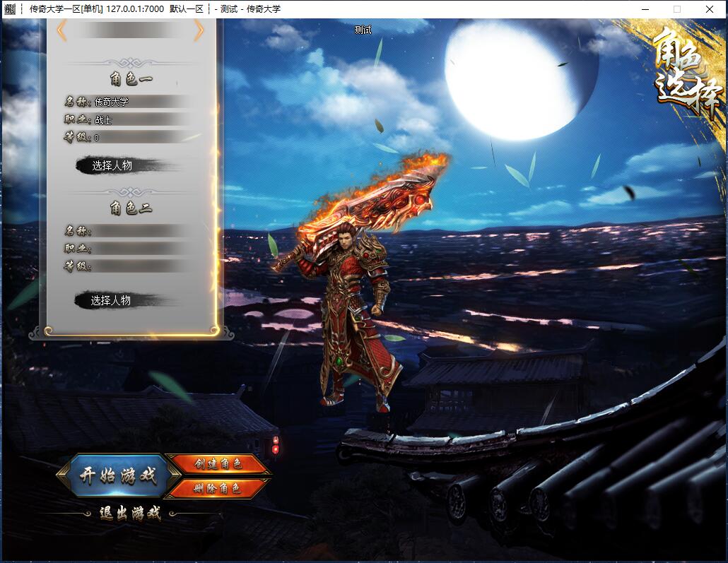Delete character using 删除角色 button

click(x=217, y=488)
